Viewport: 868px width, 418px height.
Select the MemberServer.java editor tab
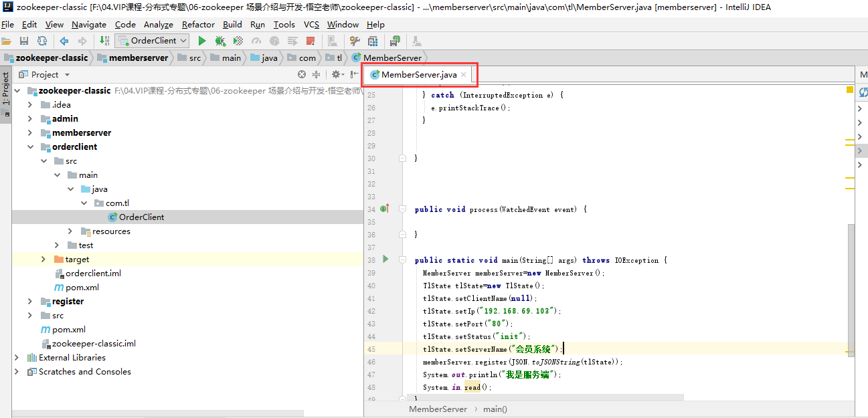[419, 75]
